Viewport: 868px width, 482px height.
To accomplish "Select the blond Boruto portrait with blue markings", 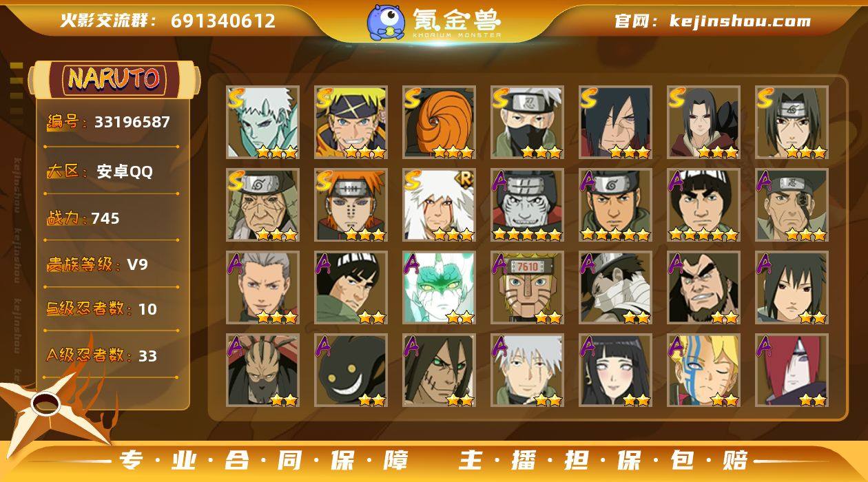I will coord(704,370).
